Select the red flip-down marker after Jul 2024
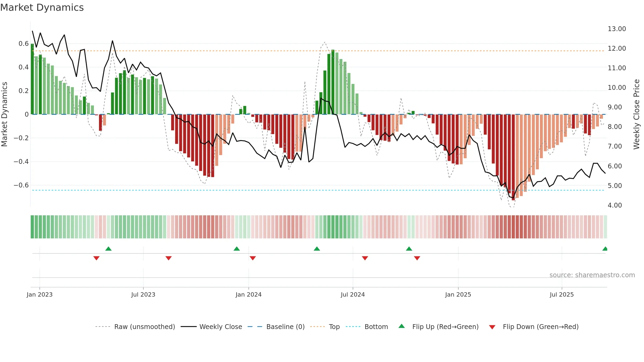 click(365, 258)
